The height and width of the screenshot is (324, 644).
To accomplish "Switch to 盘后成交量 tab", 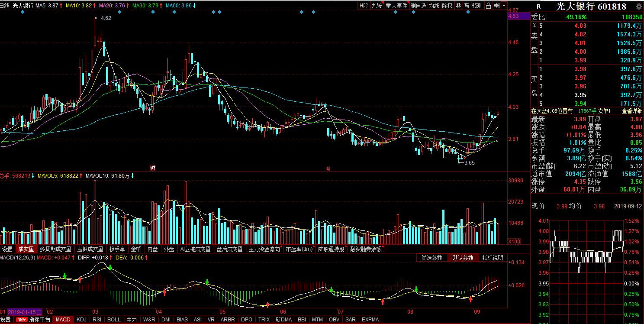I will click(x=229, y=249).
